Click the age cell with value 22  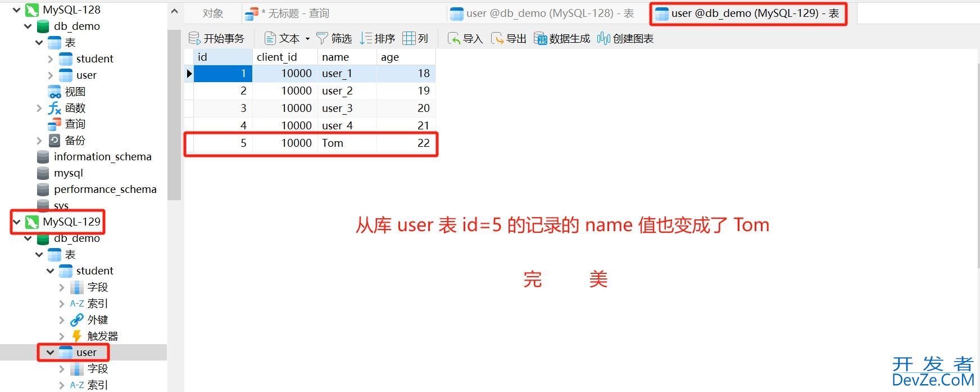(x=406, y=143)
